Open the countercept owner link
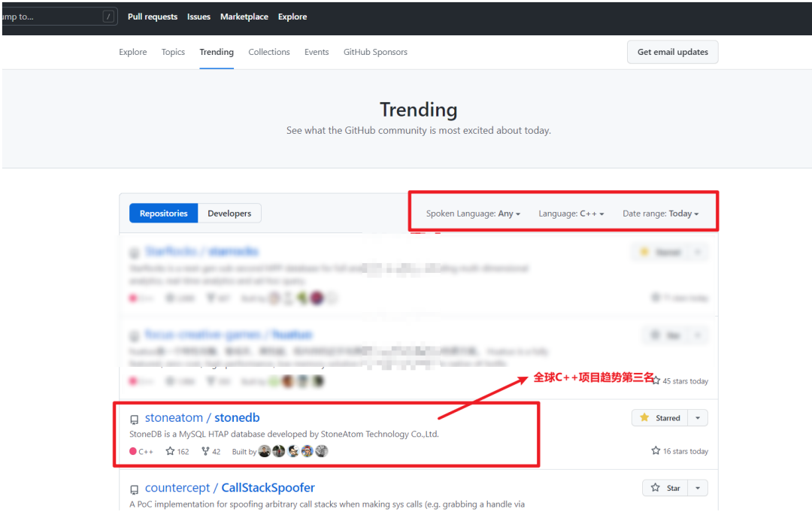 [177, 488]
